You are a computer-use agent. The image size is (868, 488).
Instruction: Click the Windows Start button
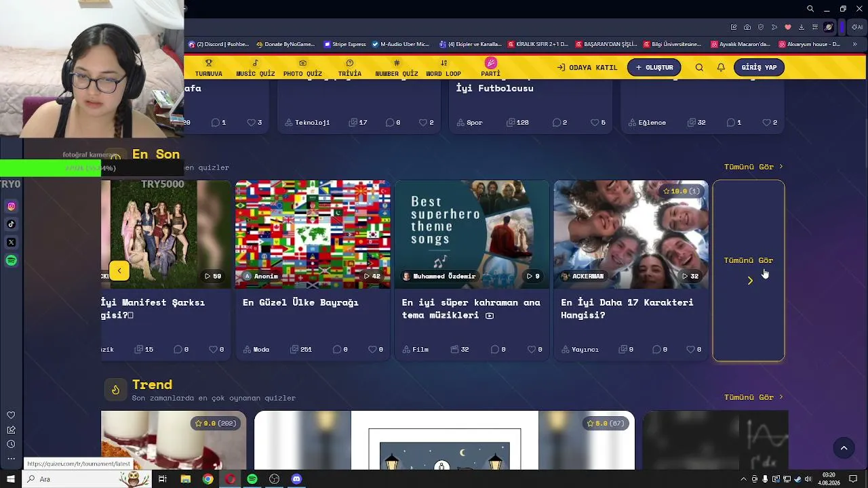[x=11, y=479]
